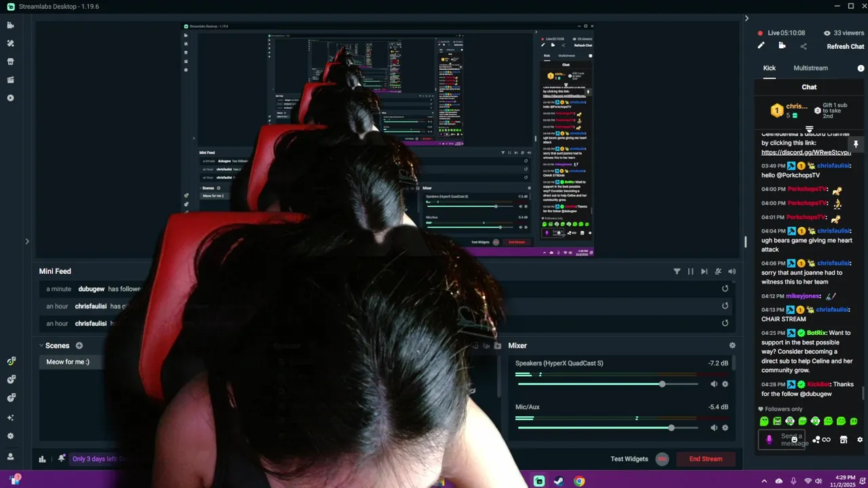Open performance stats bar-chart icon
Image resolution: width=868 pixels, height=488 pixels.
42,459
